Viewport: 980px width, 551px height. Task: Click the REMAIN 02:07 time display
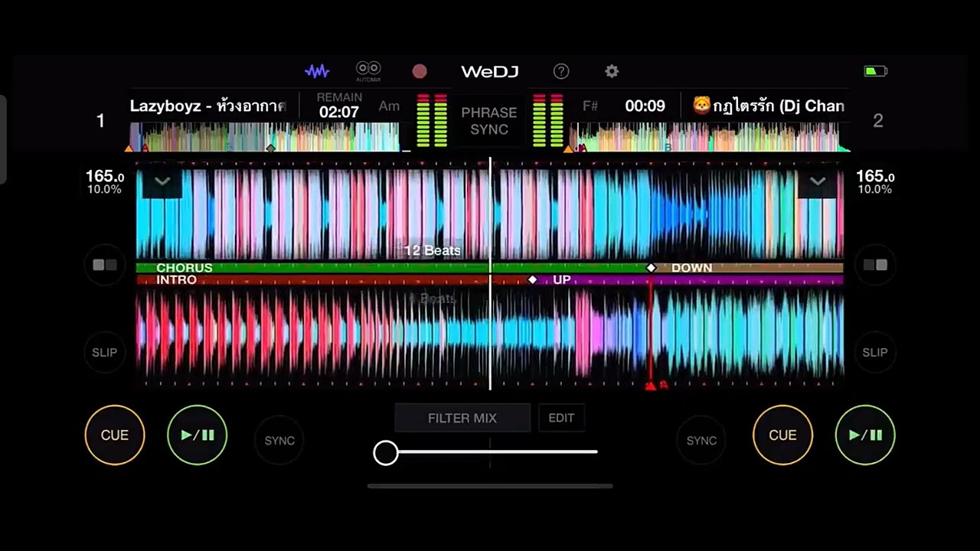click(x=339, y=106)
